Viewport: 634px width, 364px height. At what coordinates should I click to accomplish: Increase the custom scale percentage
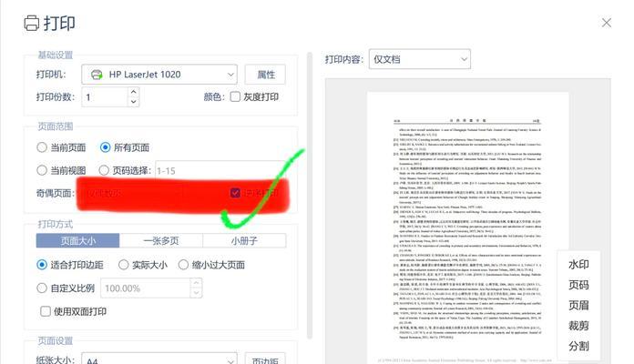pyautogui.click(x=196, y=283)
